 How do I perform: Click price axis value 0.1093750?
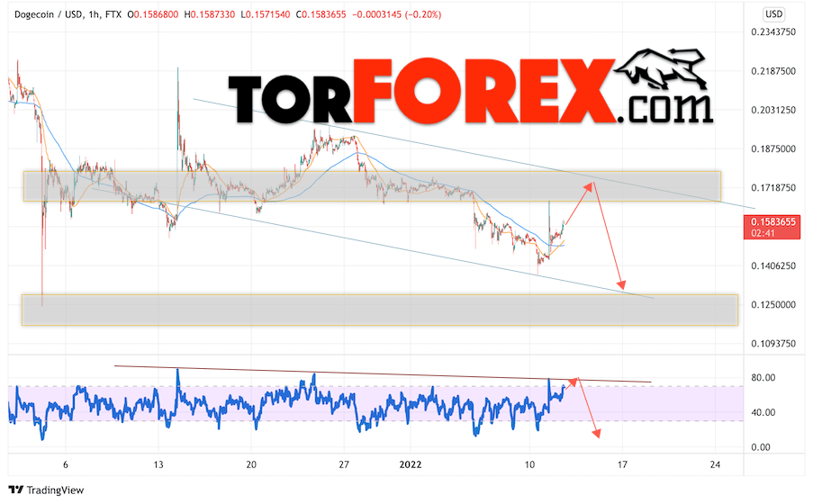pos(773,343)
